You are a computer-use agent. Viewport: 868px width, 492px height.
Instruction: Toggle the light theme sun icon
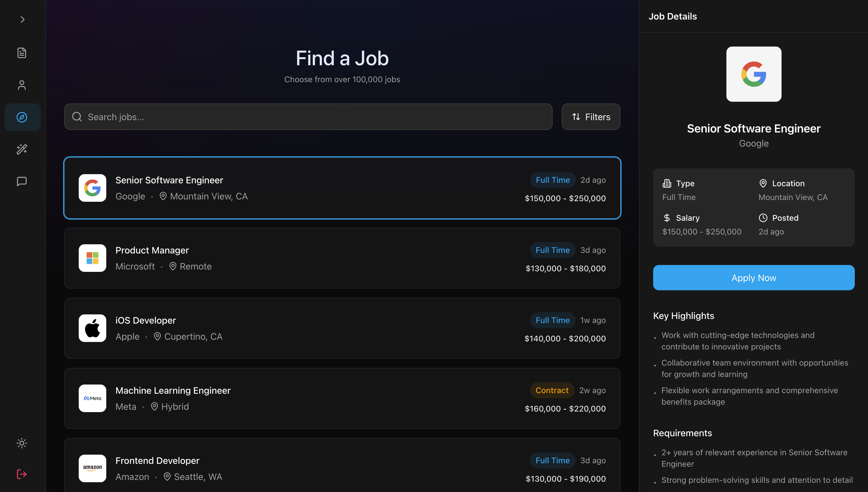22,443
